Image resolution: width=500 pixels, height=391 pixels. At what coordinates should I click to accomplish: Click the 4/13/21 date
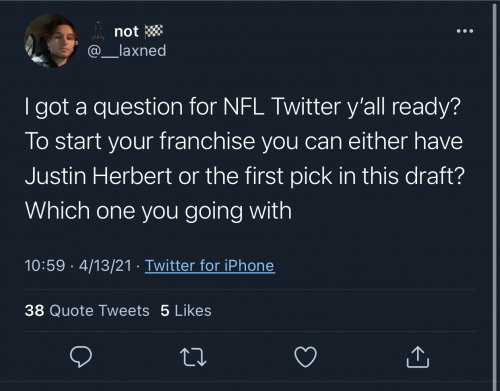coord(105,266)
